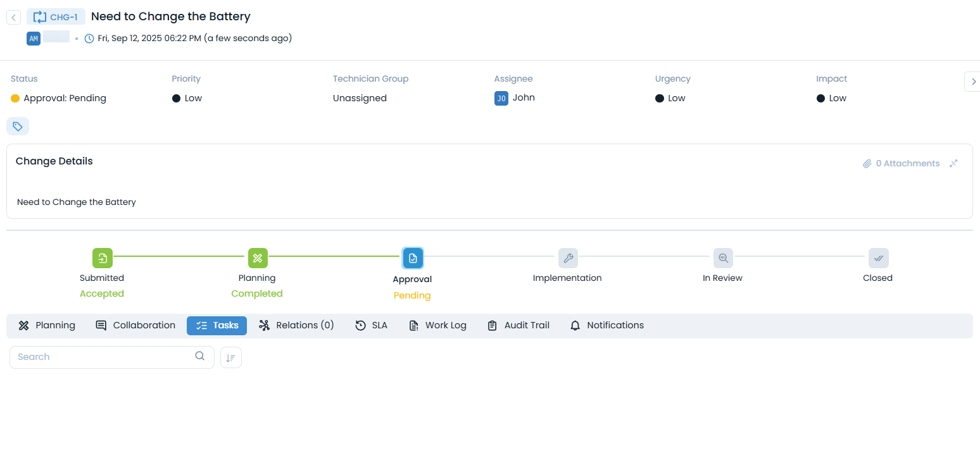This screenshot has height=470, width=980.
Task: Select the Approval document stage icon
Action: (x=412, y=257)
